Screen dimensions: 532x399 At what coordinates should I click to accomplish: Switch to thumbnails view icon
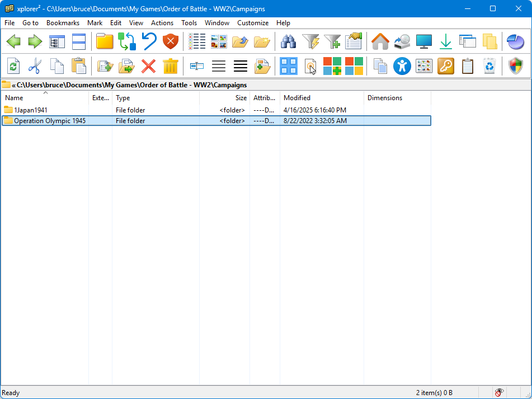219,41
